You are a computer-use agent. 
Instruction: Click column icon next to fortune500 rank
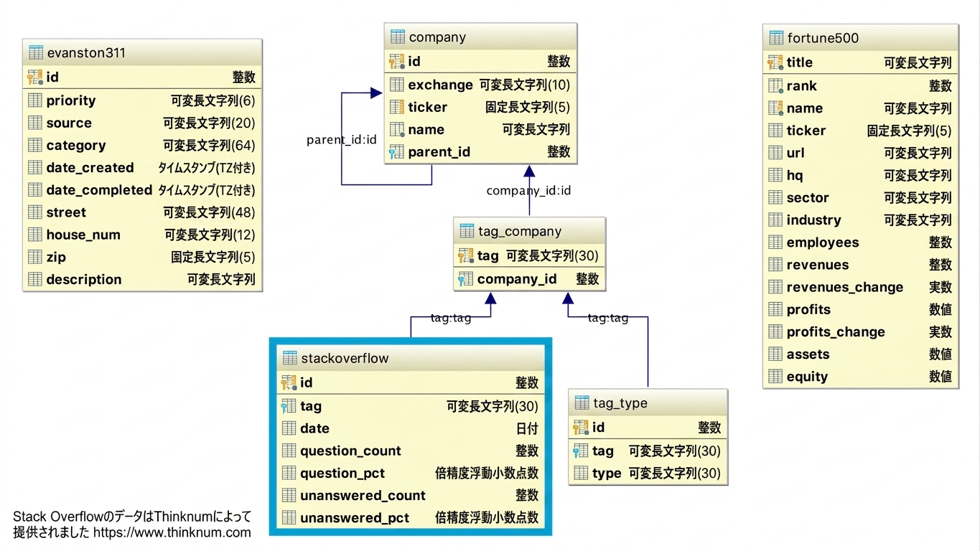[775, 86]
